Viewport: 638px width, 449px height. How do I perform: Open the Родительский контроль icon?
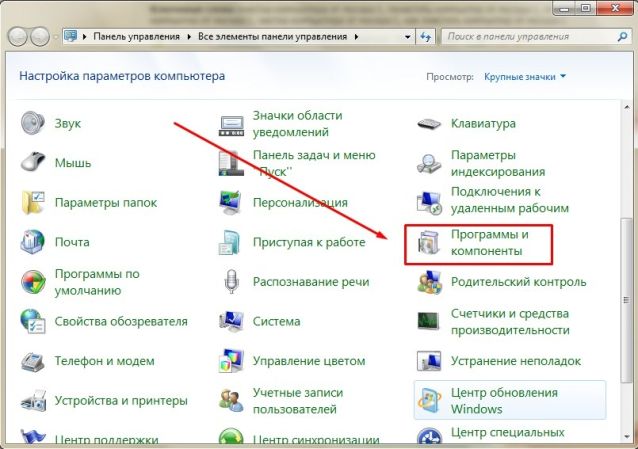(x=429, y=282)
